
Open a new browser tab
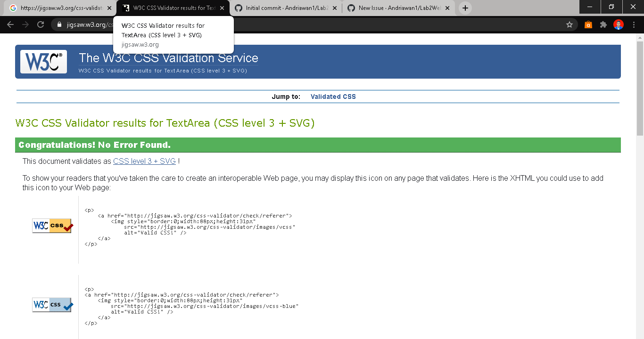[x=465, y=8]
